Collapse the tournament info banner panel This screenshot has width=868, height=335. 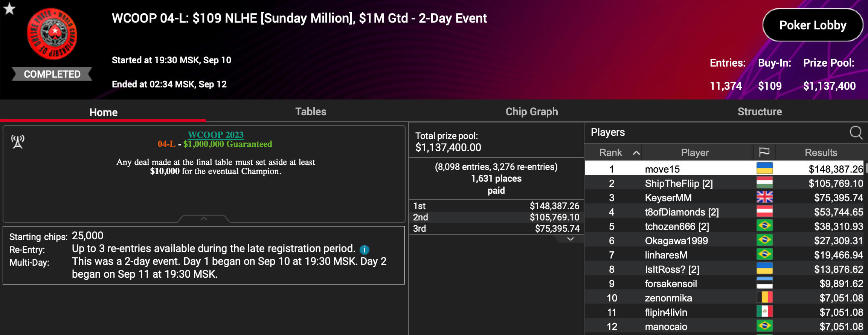(204, 219)
